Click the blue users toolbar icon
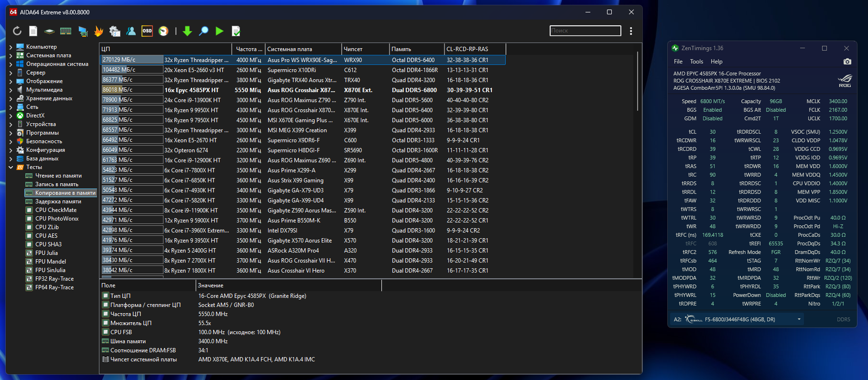The width and height of the screenshot is (868, 380). [x=131, y=31]
